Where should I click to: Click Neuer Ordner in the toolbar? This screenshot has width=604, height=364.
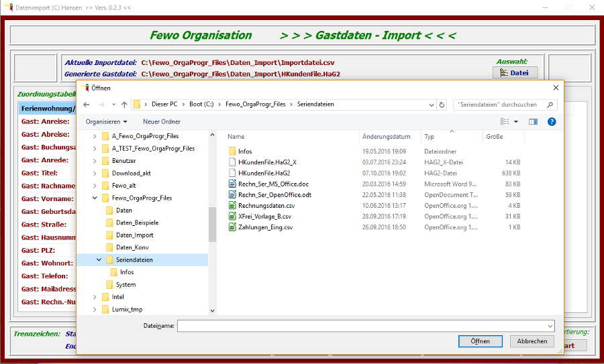pyautogui.click(x=161, y=121)
